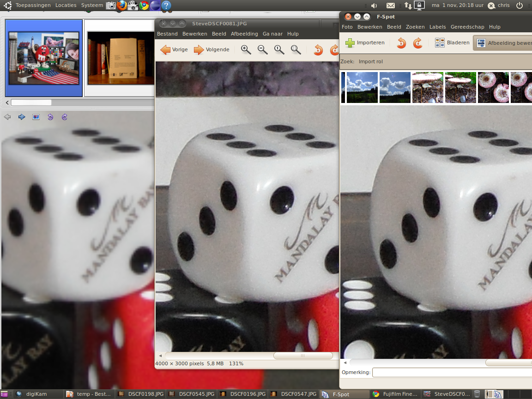Expand the Locaties places menu
The height and width of the screenshot is (399, 532).
click(x=66, y=5)
